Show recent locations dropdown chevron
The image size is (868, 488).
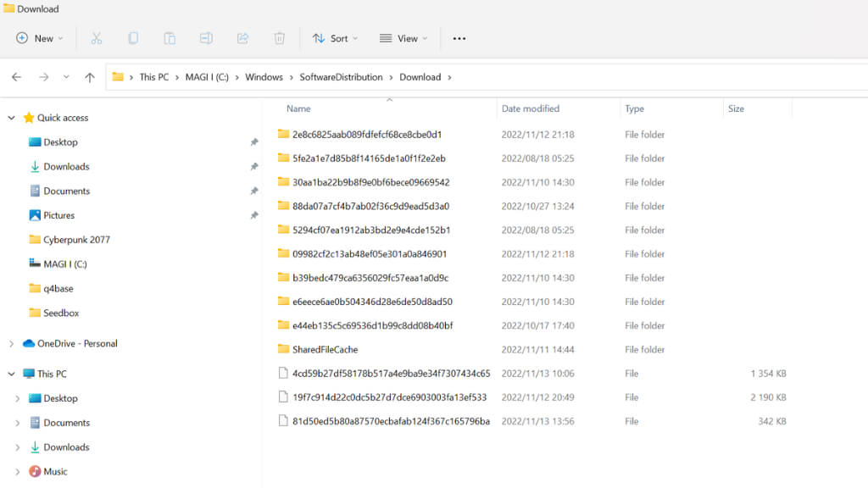click(x=66, y=77)
